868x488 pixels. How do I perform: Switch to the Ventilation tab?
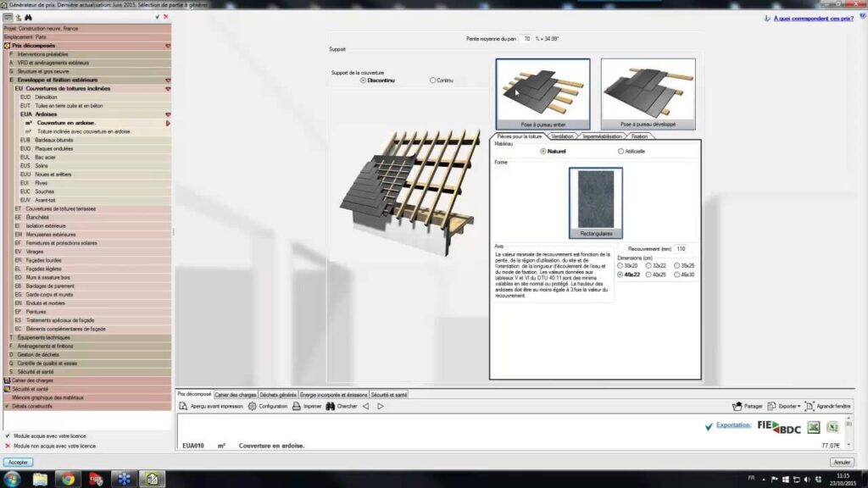click(561, 136)
